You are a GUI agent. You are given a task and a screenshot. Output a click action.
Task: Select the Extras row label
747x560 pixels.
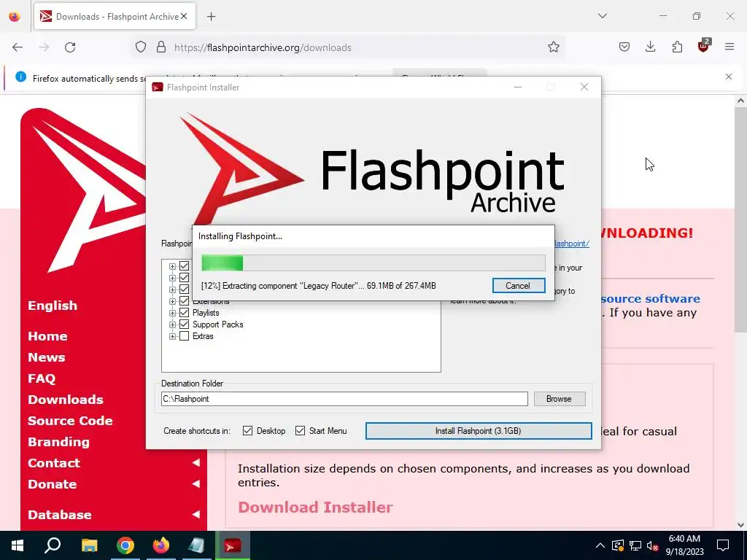coord(203,336)
